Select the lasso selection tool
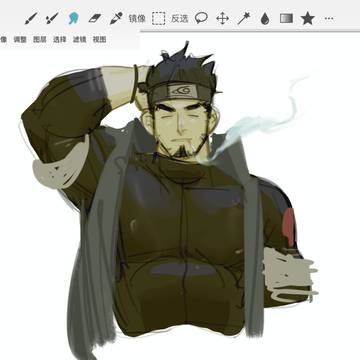 coord(201,18)
